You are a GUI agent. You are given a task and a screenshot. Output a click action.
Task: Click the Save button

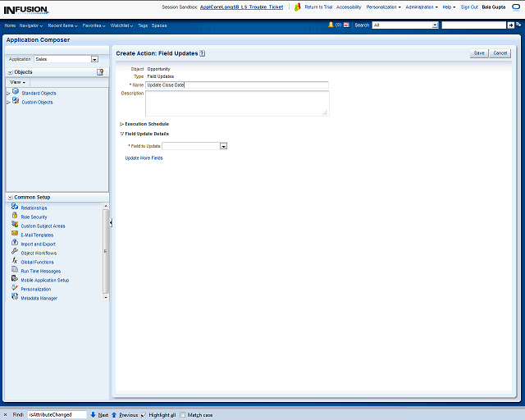479,52
